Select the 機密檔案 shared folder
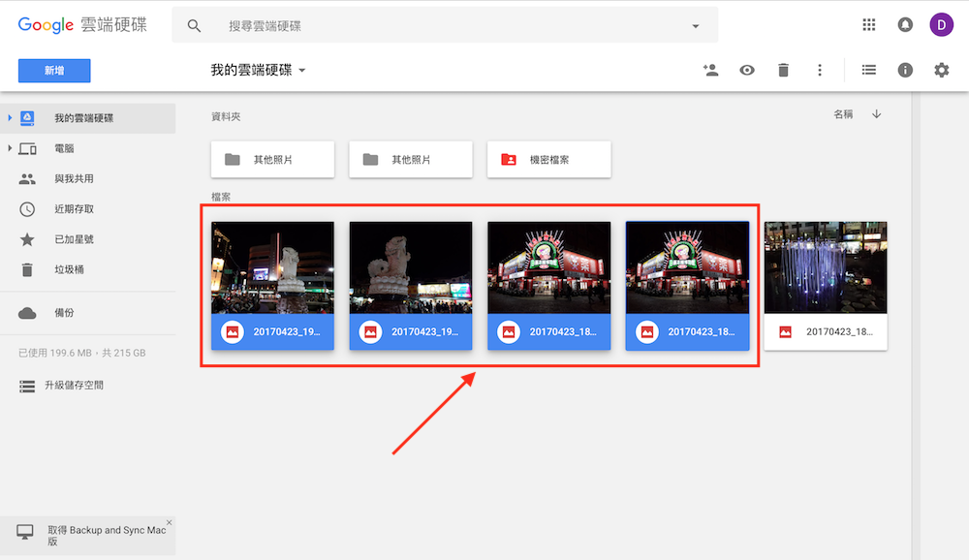969x560 pixels. coord(548,160)
